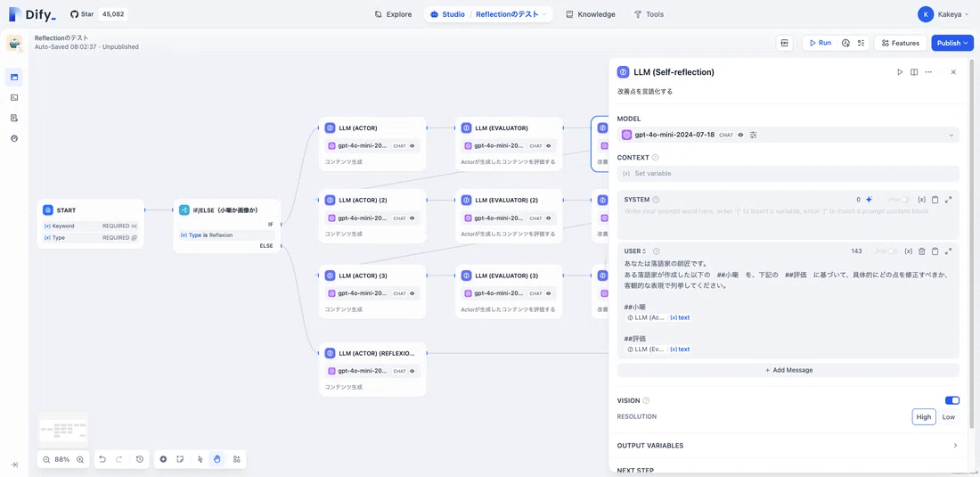Click the CONTEXT Set variable field
The width and height of the screenshot is (980, 477).
788,173
